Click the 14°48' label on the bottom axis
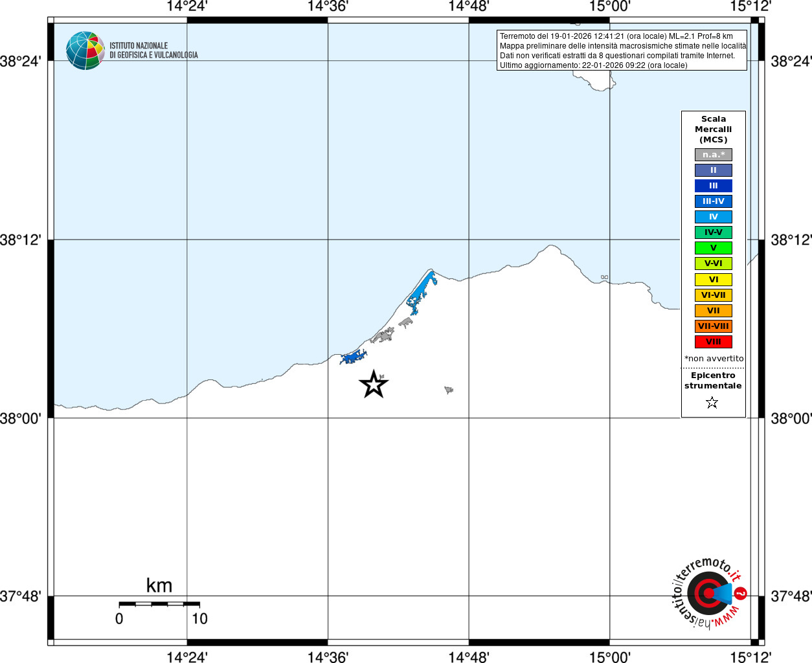Viewport: 812px width, 663px height. tap(469, 657)
